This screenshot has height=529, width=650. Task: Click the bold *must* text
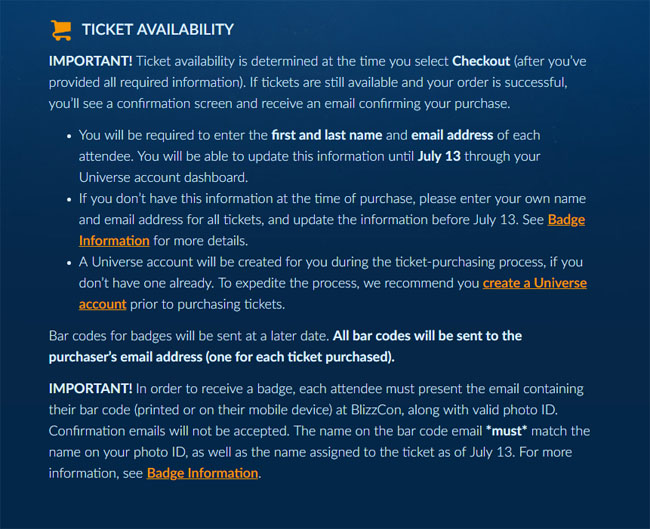506,431
